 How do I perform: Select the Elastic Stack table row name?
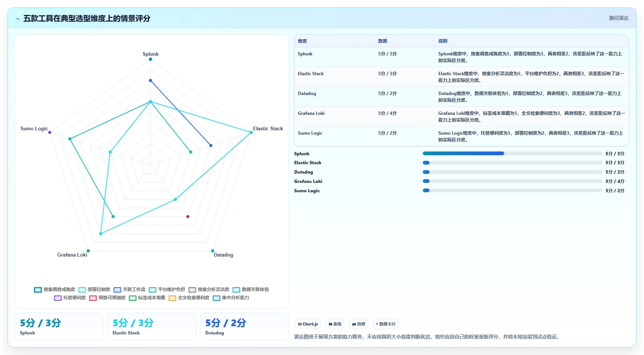[x=311, y=74]
